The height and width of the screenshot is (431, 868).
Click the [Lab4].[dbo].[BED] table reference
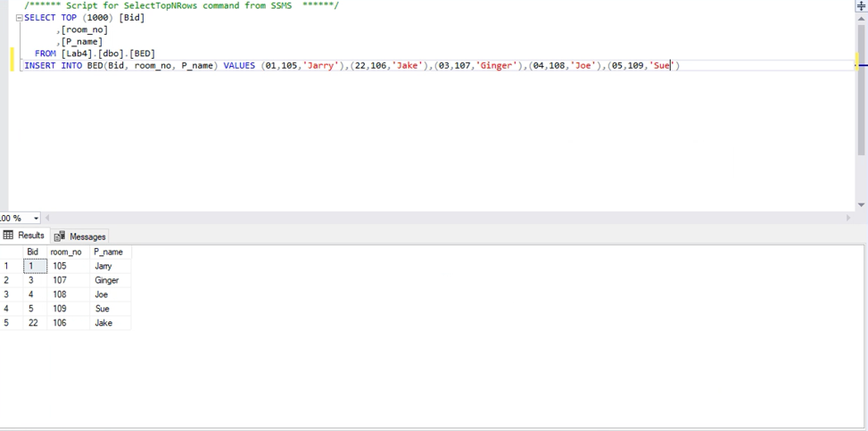108,54
